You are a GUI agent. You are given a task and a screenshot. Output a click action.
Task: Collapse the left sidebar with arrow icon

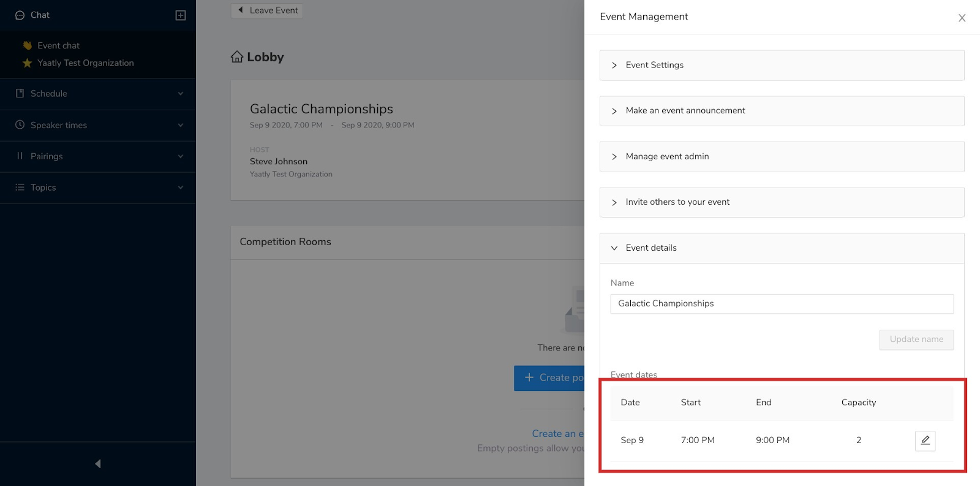(98, 464)
